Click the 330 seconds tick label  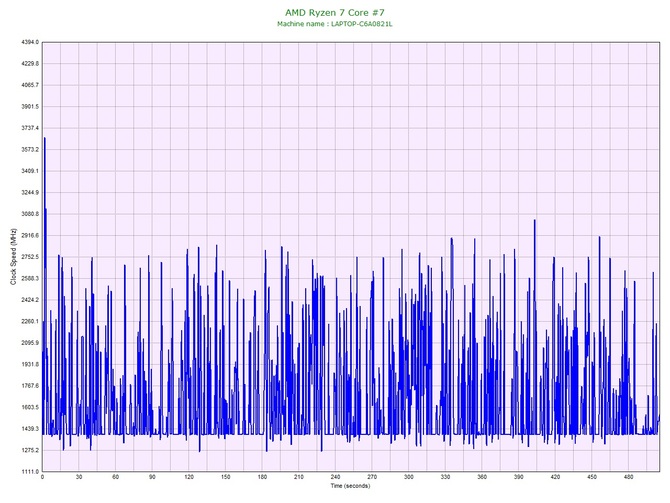click(445, 477)
